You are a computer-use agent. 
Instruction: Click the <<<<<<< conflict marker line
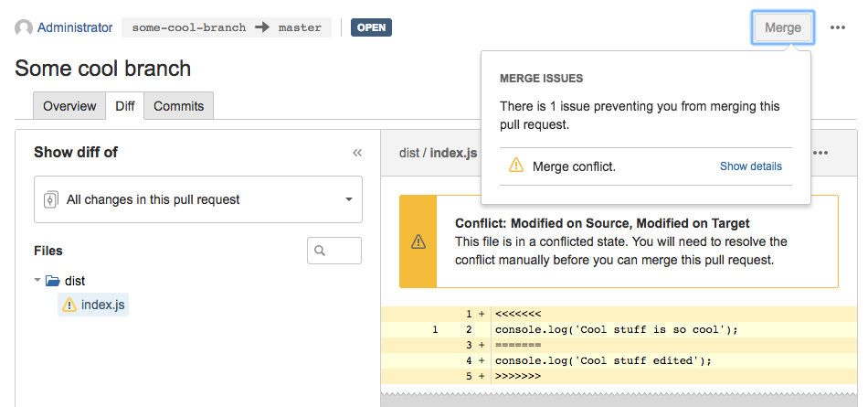pyautogui.click(x=619, y=315)
